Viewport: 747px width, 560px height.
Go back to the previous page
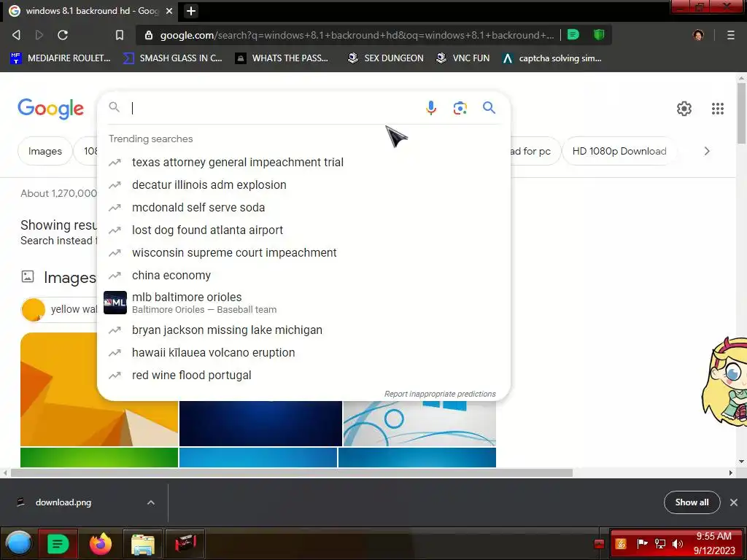(16, 35)
